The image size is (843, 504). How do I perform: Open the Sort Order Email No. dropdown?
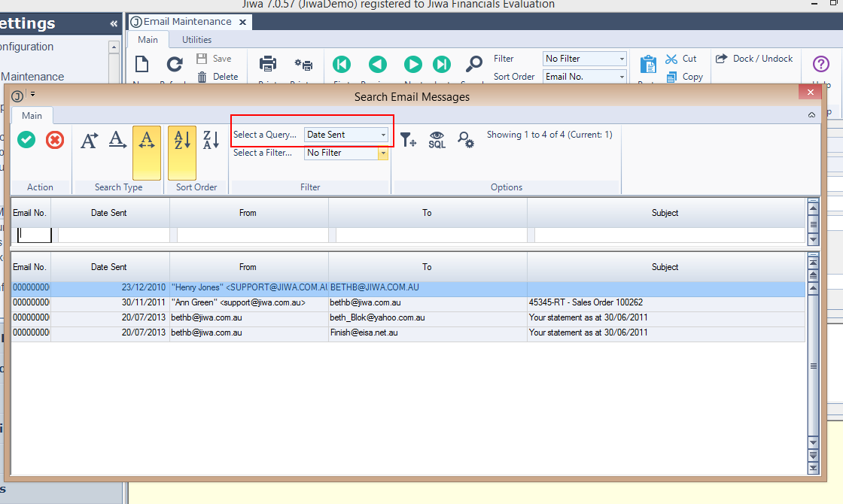[622, 77]
